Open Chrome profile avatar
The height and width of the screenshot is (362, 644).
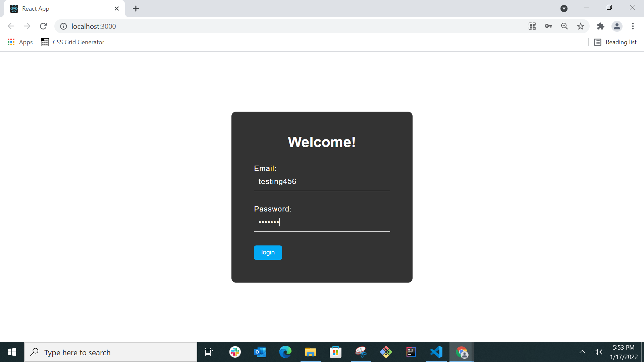coord(616,26)
